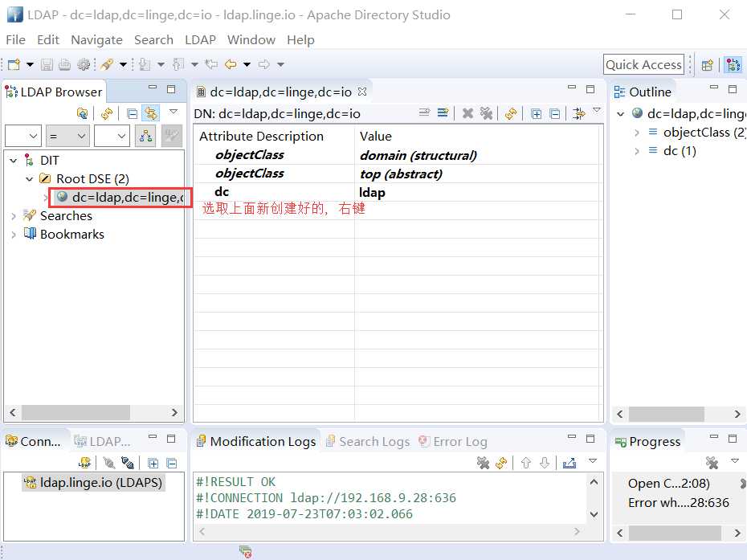The height and width of the screenshot is (560, 747).
Task: Collapse all in Connections panel
Action: tap(172, 463)
